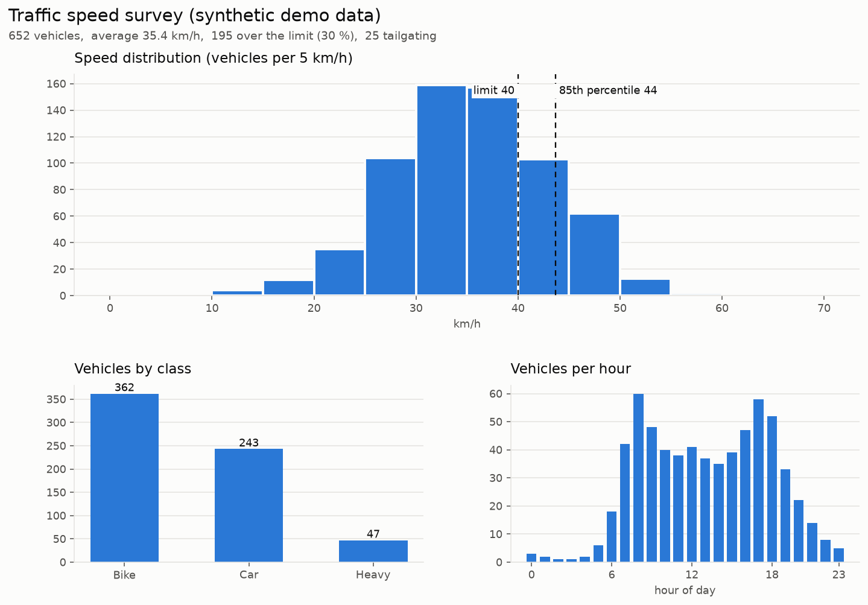This screenshot has width=868, height=605.
Task: Click the Heavy bar in the class chart
Action: (373, 551)
